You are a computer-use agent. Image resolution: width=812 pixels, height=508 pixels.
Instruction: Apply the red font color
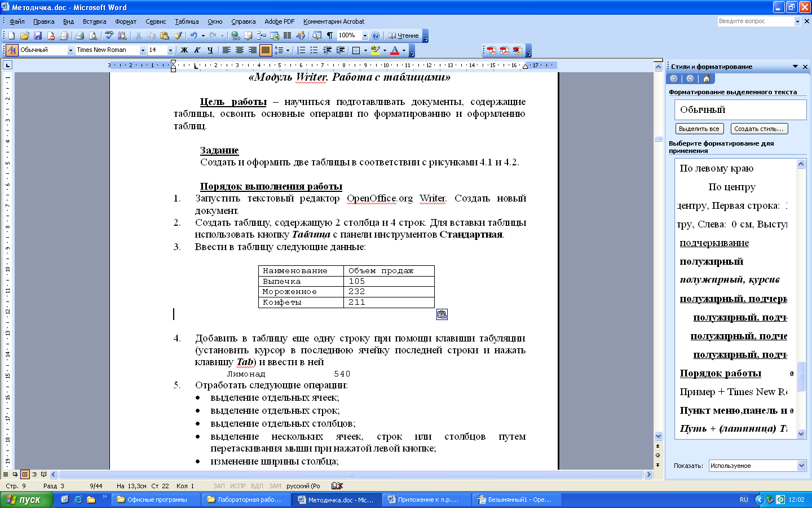[x=395, y=50]
